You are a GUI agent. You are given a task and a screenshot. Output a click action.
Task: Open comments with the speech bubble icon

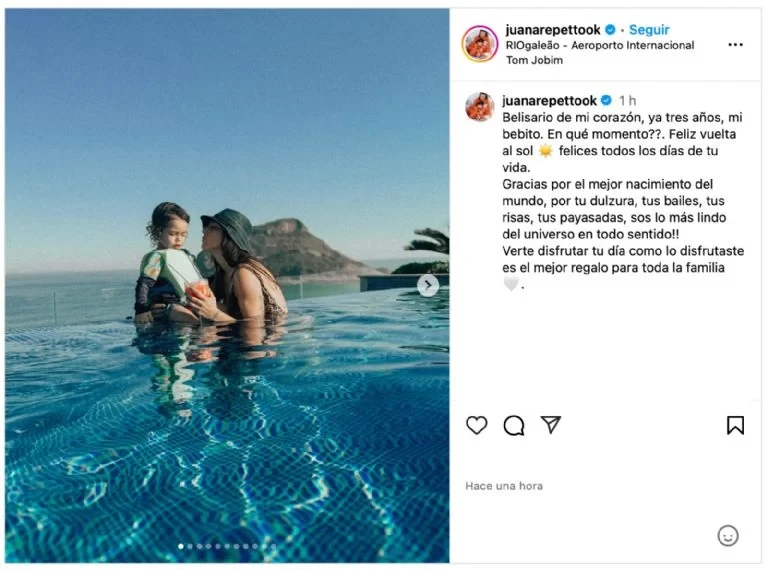point(514,425)
